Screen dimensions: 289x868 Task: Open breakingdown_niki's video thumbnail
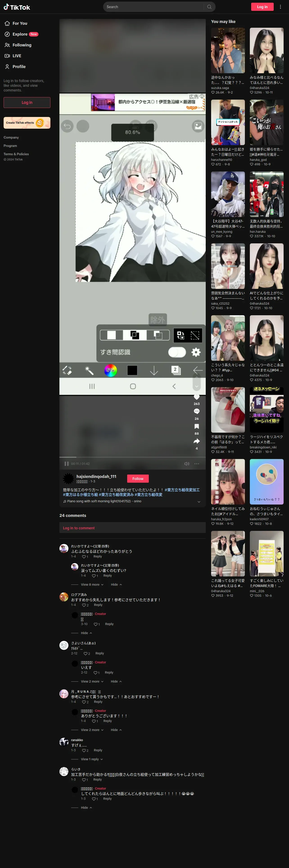coord(266,410)
